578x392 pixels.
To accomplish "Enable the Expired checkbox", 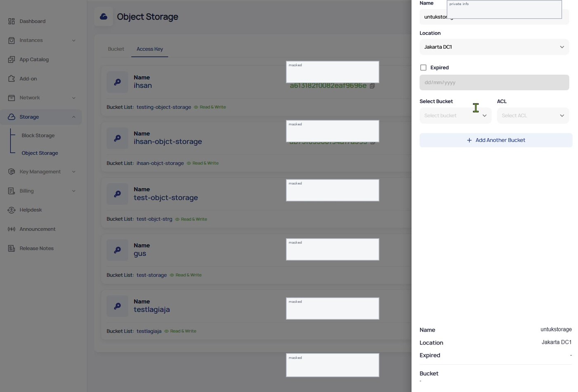I will 423,68.
